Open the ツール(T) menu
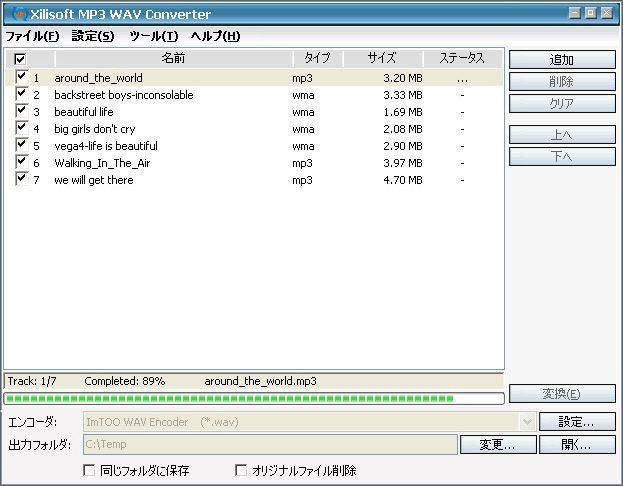The width and height of the screenshot is (623, 486). [153, 36]
